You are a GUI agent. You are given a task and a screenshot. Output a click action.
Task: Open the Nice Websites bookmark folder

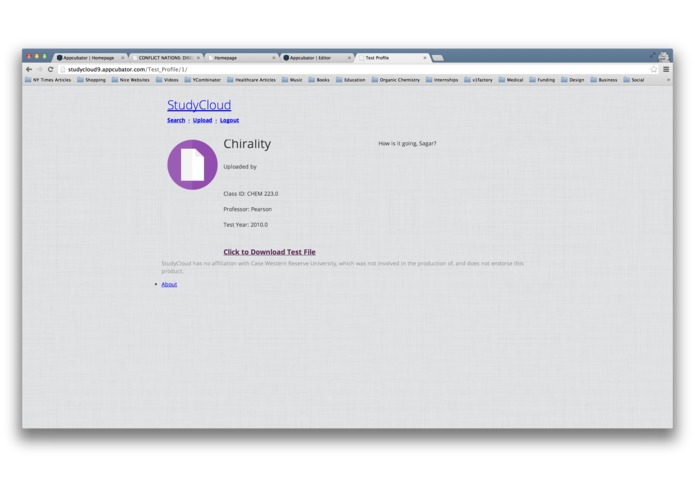tap(131, 80)
